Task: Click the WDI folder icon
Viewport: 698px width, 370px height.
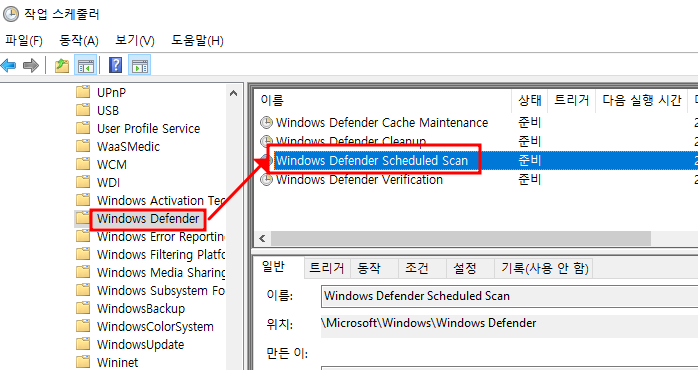Action: click(83, 182)
